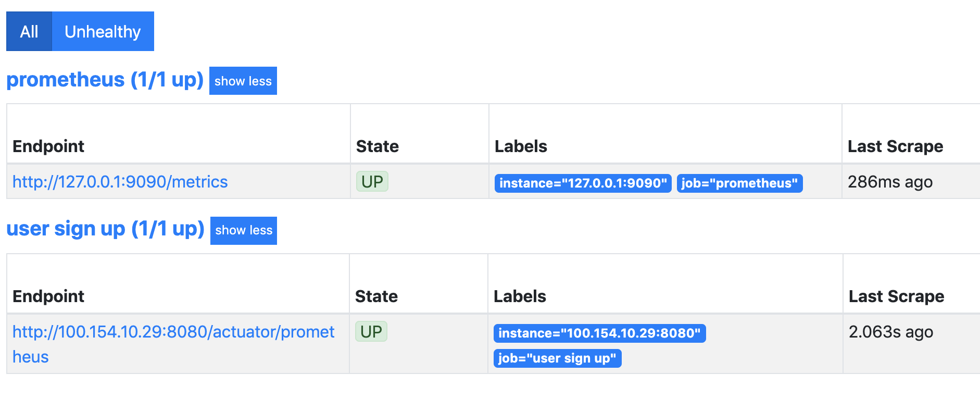This screenshot has width=980, height=399.
Task: Click the 286ms ago scrape time
Action: click(x=890, y=182)
